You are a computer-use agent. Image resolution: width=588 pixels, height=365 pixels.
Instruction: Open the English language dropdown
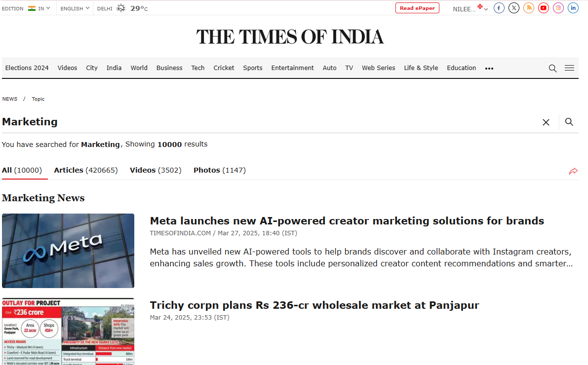[75, 8]
